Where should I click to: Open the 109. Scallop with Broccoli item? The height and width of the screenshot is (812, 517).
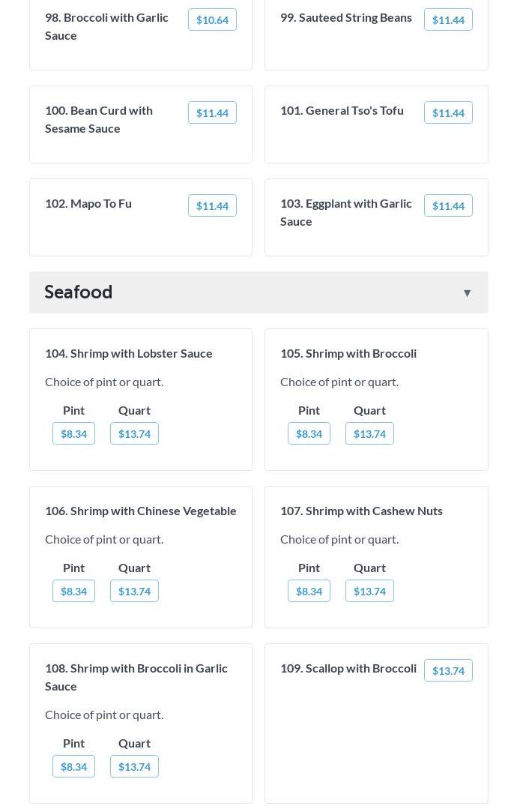[348, 668]
